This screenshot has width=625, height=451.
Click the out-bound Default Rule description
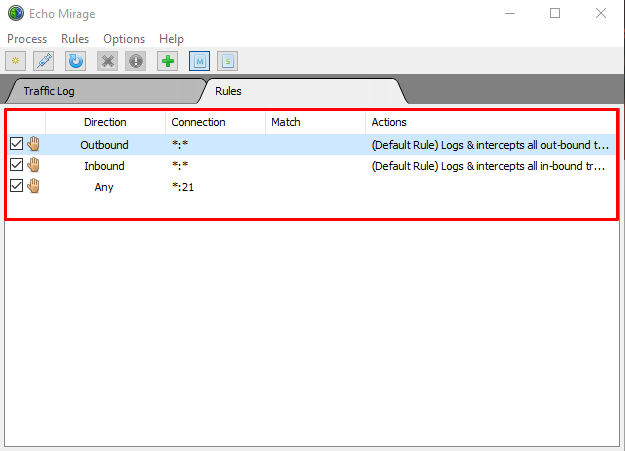click(x=490, y=145)
